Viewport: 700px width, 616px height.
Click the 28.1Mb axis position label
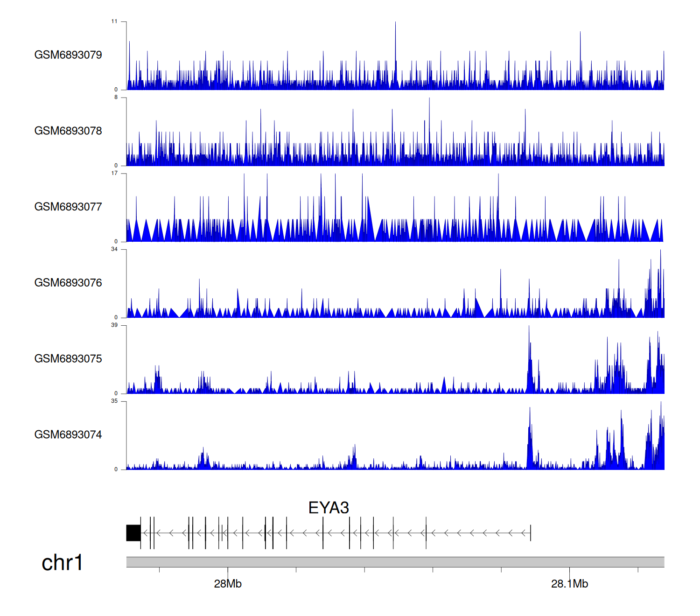point(569,584)
